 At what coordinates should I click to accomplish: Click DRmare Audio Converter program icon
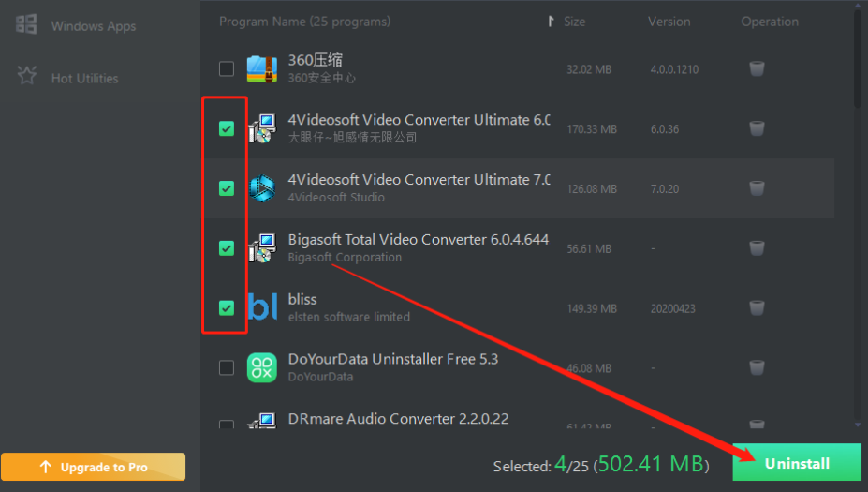pos(262,421)
